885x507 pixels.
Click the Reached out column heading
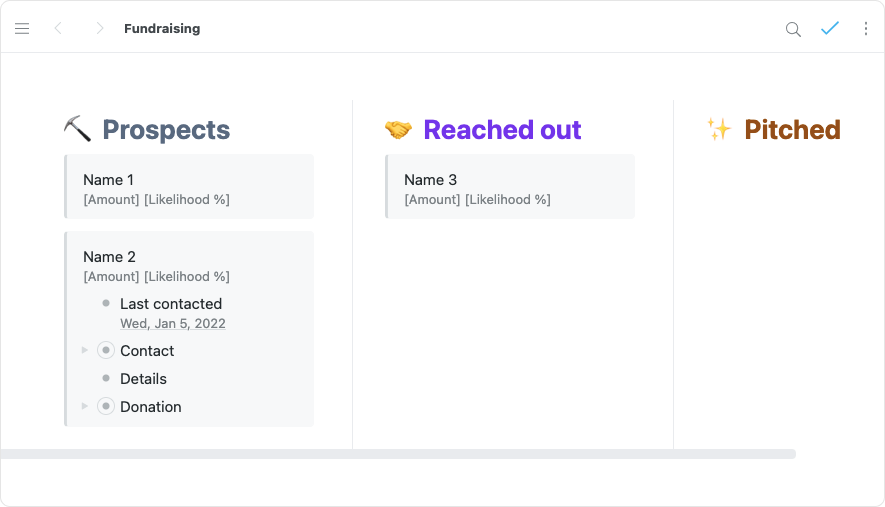pos(502,130)
